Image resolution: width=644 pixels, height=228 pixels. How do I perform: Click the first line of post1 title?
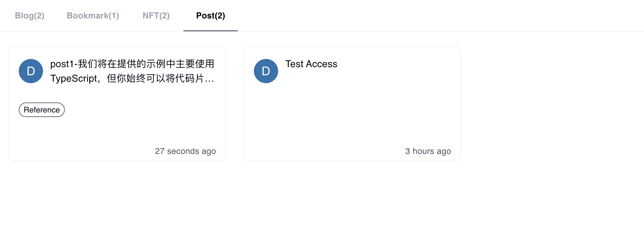point(132,64)
